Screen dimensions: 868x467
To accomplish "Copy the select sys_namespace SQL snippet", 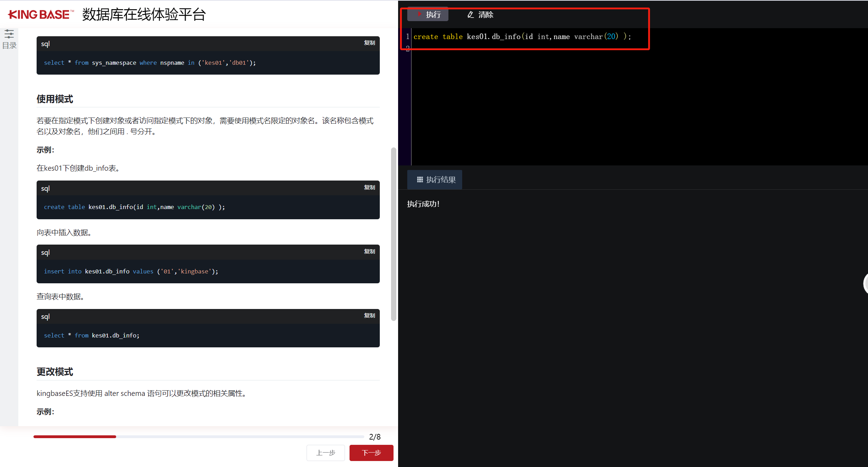I will pyautogui.click(x=369, y=43).
